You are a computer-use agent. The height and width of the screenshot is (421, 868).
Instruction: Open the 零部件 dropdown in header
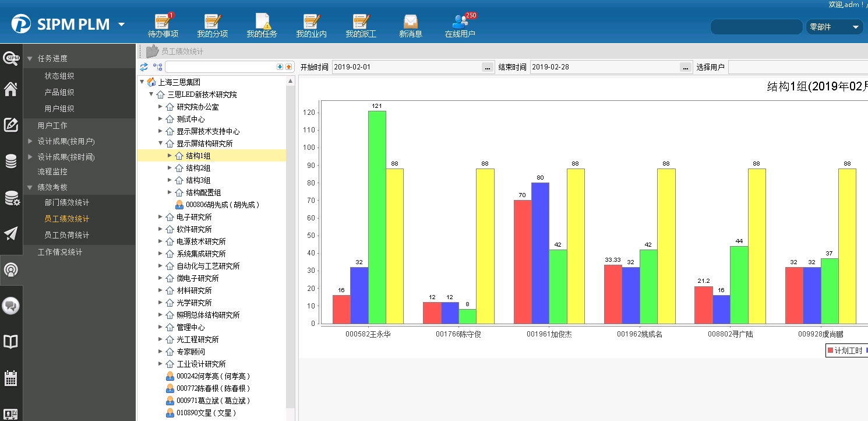834,27
